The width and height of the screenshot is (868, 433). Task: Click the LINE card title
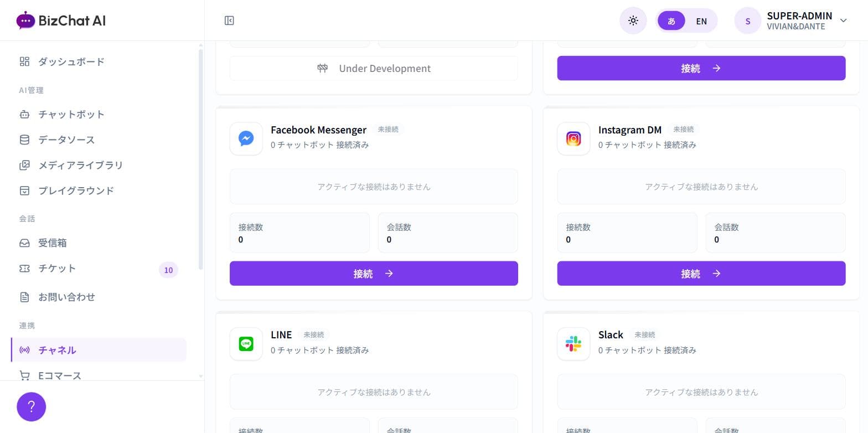(x=281, y=335)
